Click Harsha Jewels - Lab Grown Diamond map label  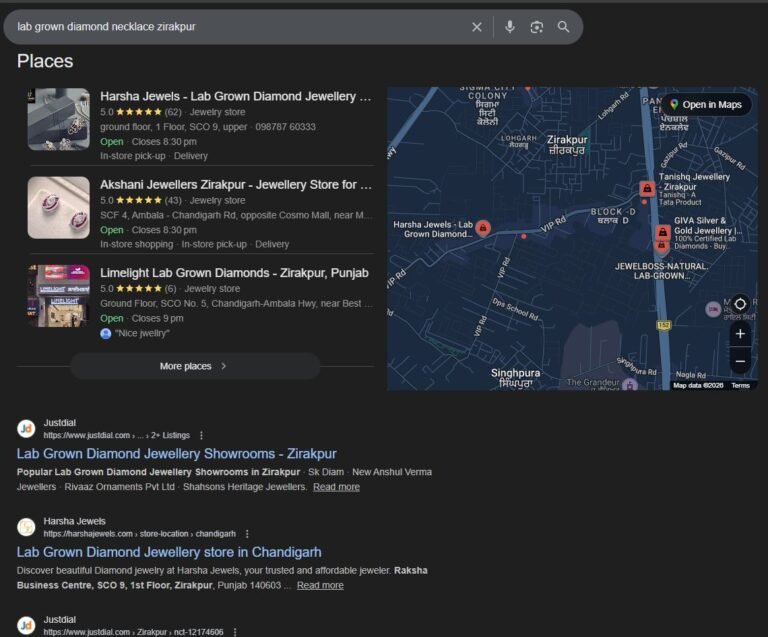[433, 229]
